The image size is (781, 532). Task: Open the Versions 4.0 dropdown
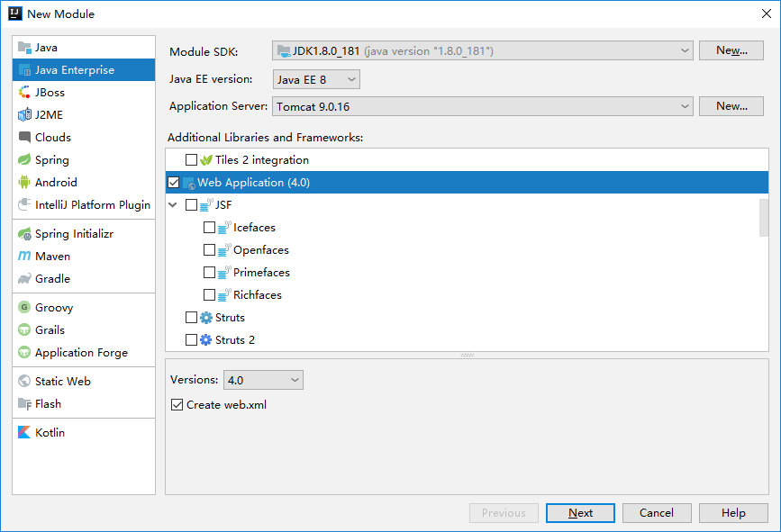pyautogui.click(x=263, y=380)
